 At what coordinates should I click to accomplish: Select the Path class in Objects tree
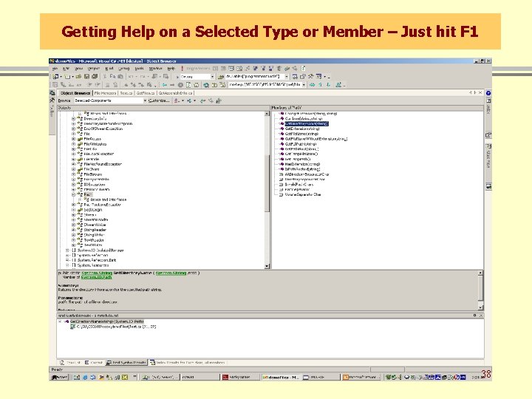[87, 195]
